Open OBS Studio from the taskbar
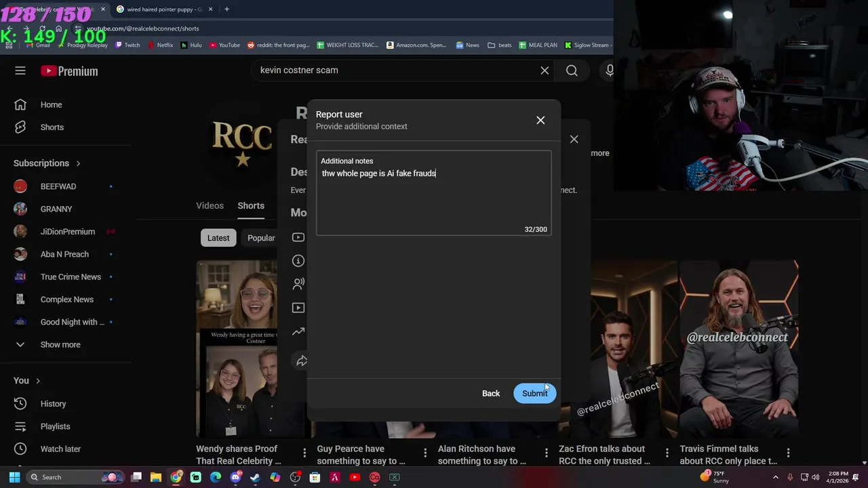 pos(295,477)
